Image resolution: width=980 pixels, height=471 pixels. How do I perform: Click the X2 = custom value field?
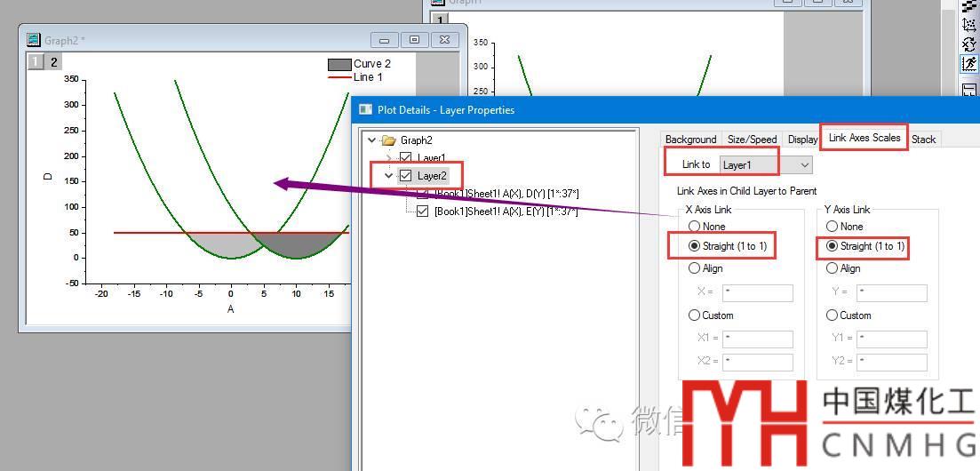tap(758, 363)
